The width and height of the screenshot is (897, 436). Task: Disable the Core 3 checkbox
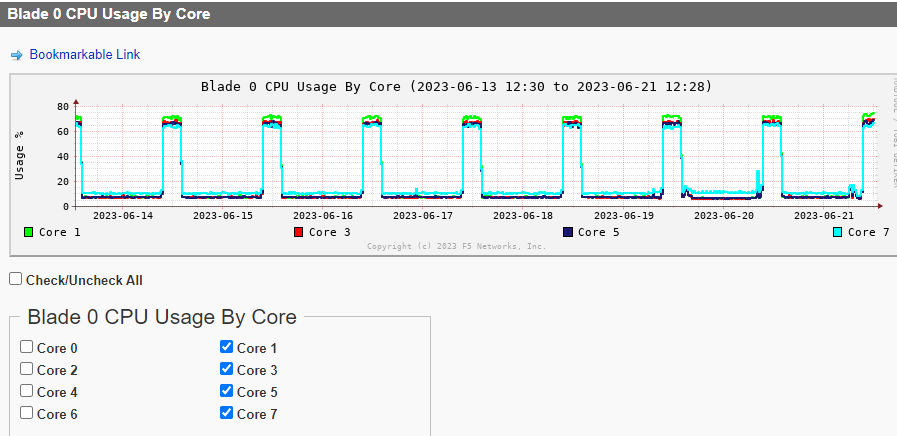pyautogui.click(x=227, y=370)
